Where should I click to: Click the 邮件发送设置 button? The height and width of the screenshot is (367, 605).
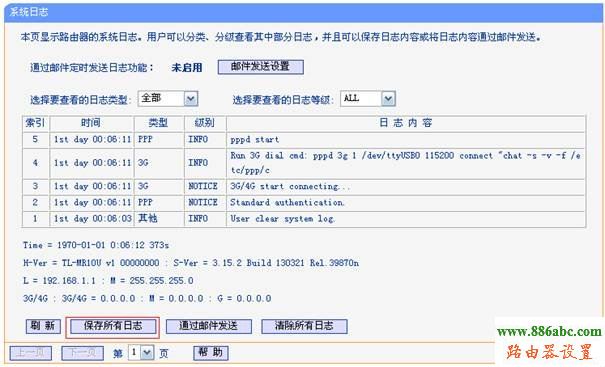click(x=260, y=67)
